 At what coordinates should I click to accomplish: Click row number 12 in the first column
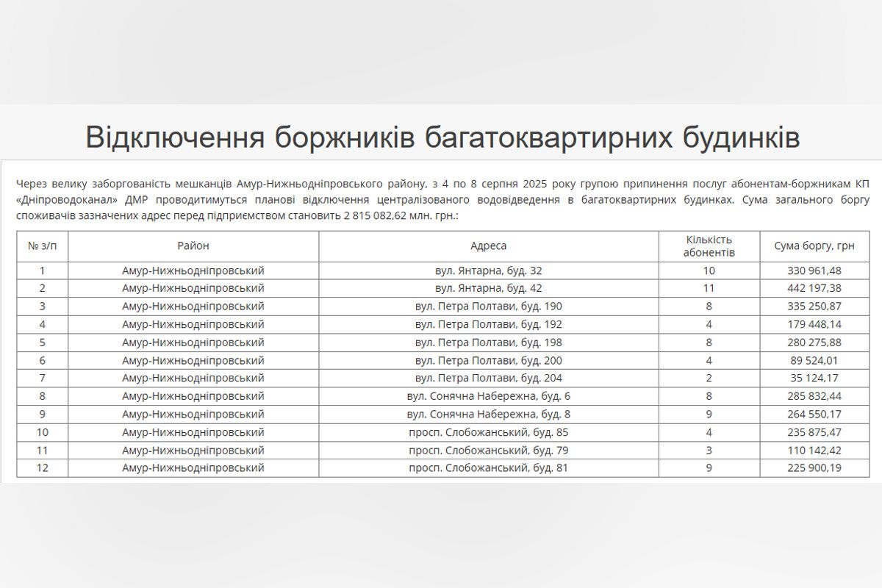42,467
